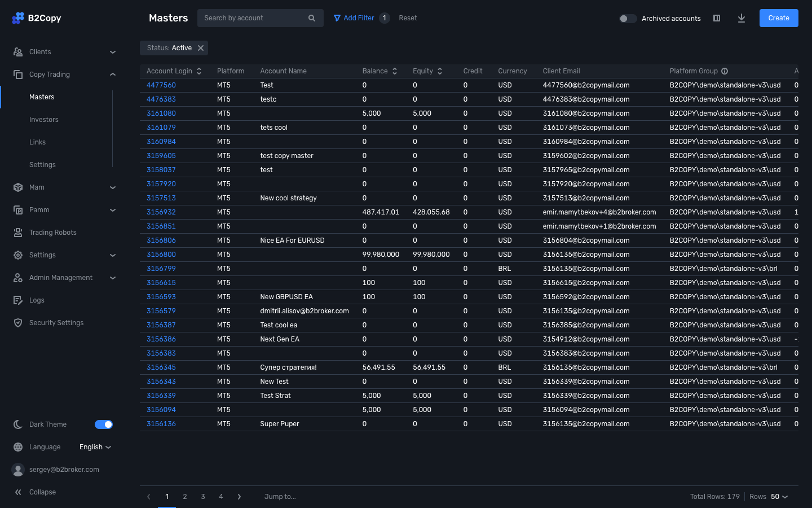
Task: Click the Collapse double-chevron icon
Action: (x=18, y=492)
